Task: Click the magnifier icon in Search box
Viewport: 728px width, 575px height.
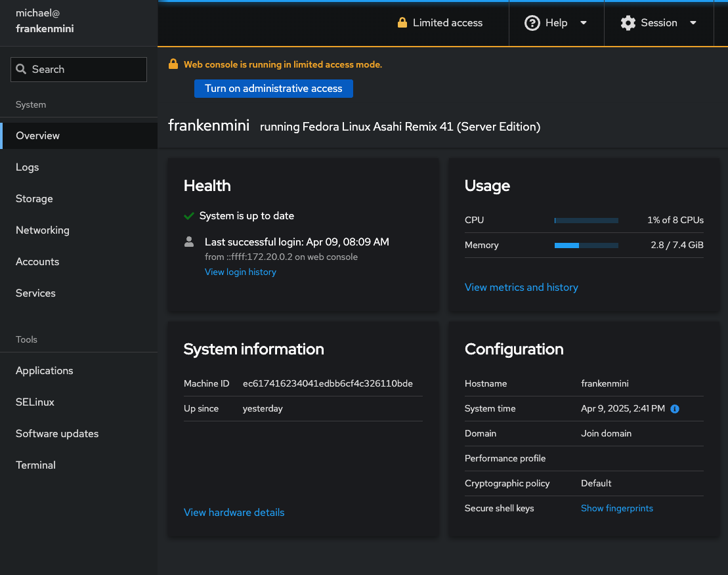Action: [21, 70]
